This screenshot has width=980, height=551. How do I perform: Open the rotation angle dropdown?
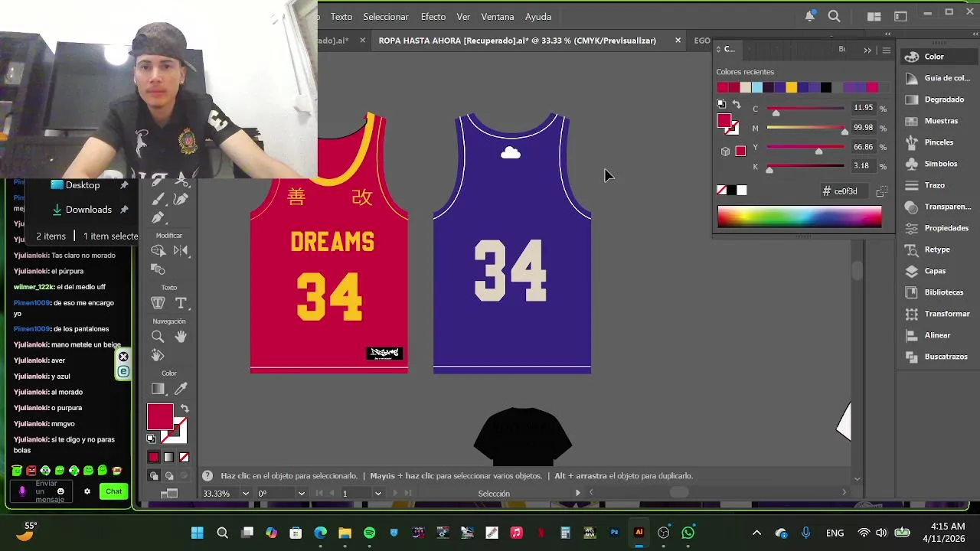(301, 494)
